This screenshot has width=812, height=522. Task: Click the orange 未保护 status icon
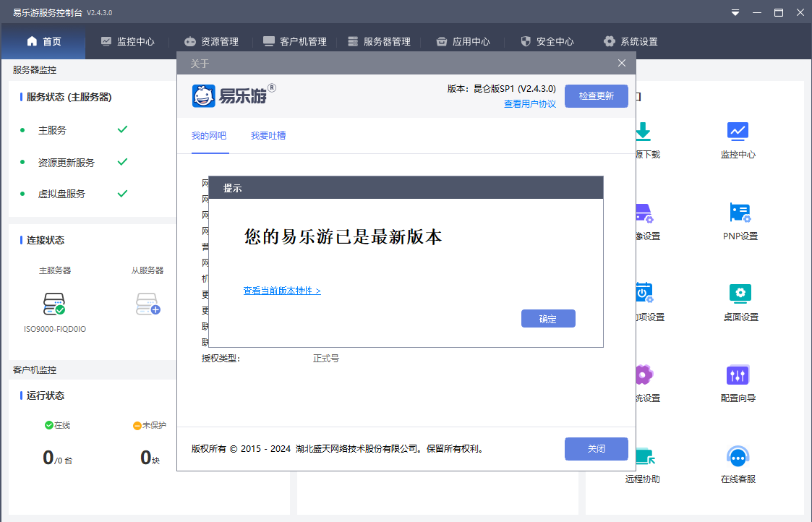(x=137, y=426)
